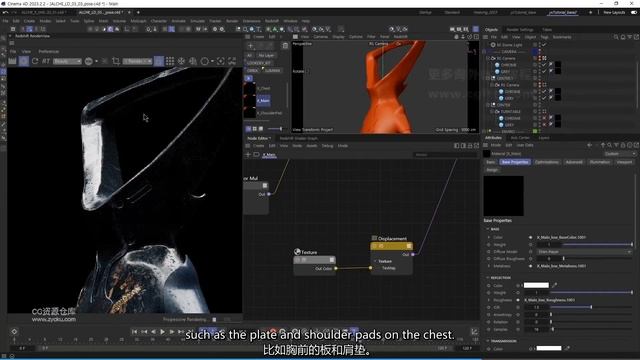Open the Preferences menu in RenderView
Screen dimensions: 640x360
coord(49,51)
